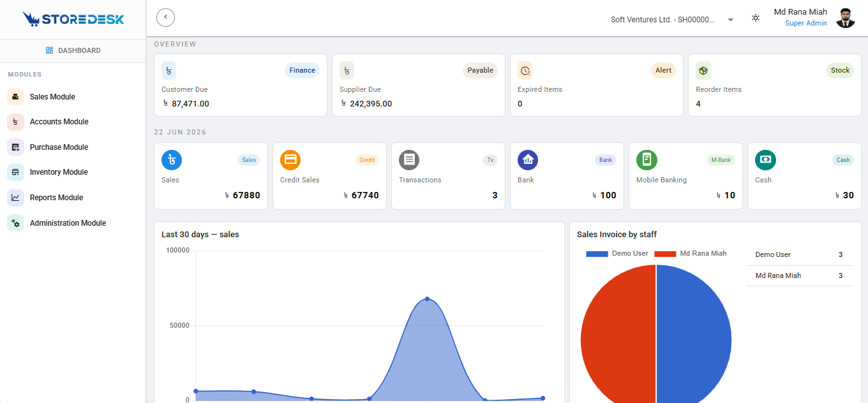Toggle Md Rana Miah legend entry
This screenshot has width=868, height=403.
tap(691, 254)
